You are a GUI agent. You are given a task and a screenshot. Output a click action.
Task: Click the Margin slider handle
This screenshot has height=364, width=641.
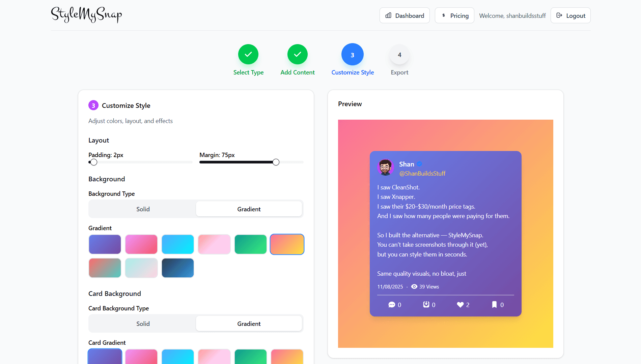pyautogui.click(x=276, y=162)
